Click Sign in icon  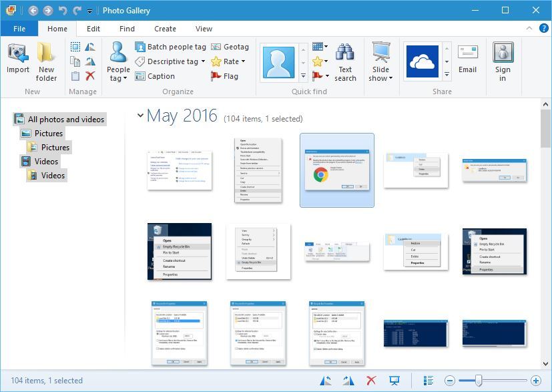(x=503, y=52)
